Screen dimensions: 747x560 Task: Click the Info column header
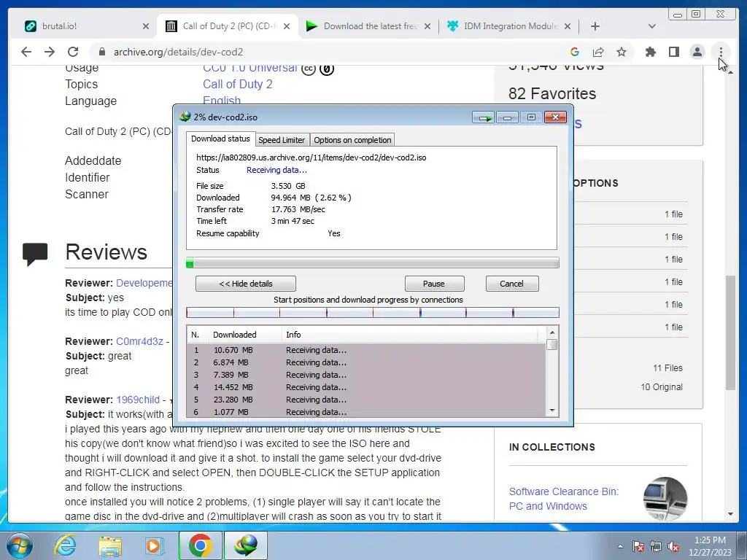pyautogui.click(x=410, y=335)
